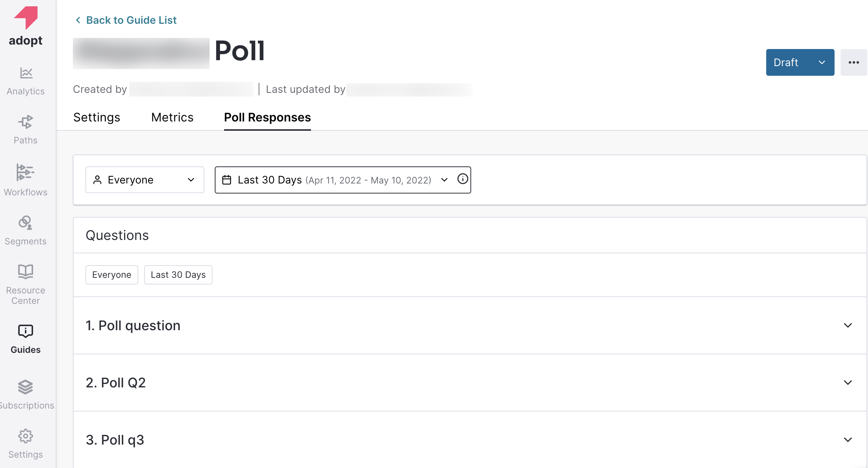The width and height of the screenshot is (868, 468).
Task: Open the three-dot more options button
Action: 854,62
